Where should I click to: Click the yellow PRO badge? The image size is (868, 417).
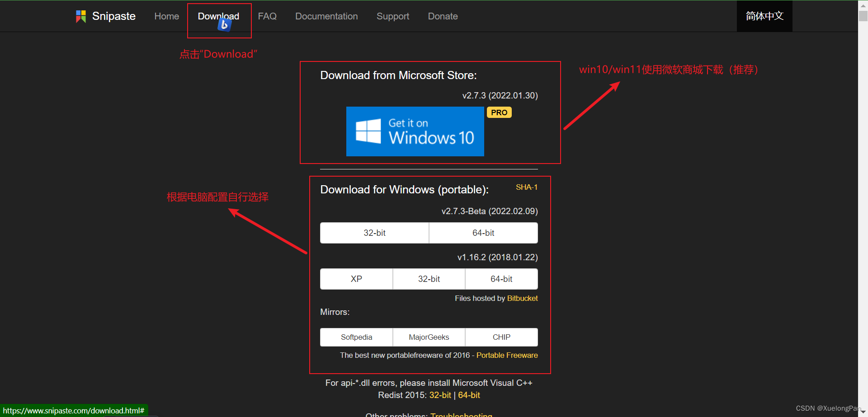[x=499, y=112]
